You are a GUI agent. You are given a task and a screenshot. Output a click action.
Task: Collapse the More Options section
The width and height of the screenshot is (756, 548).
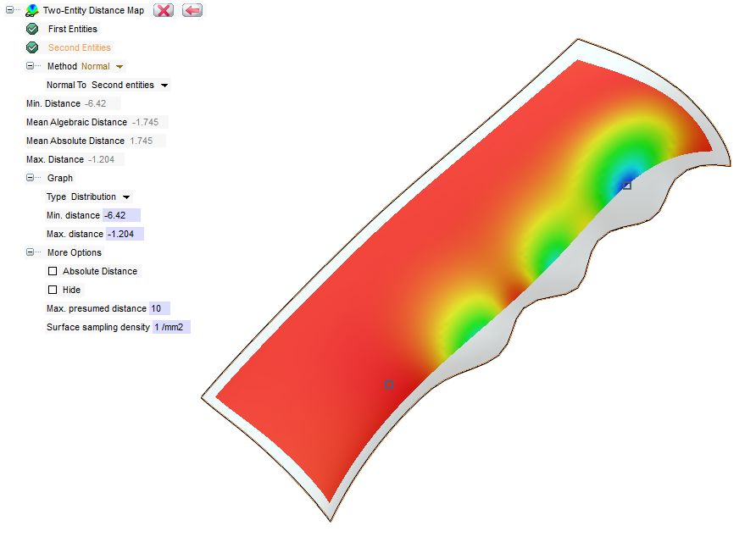pos(31,252)
